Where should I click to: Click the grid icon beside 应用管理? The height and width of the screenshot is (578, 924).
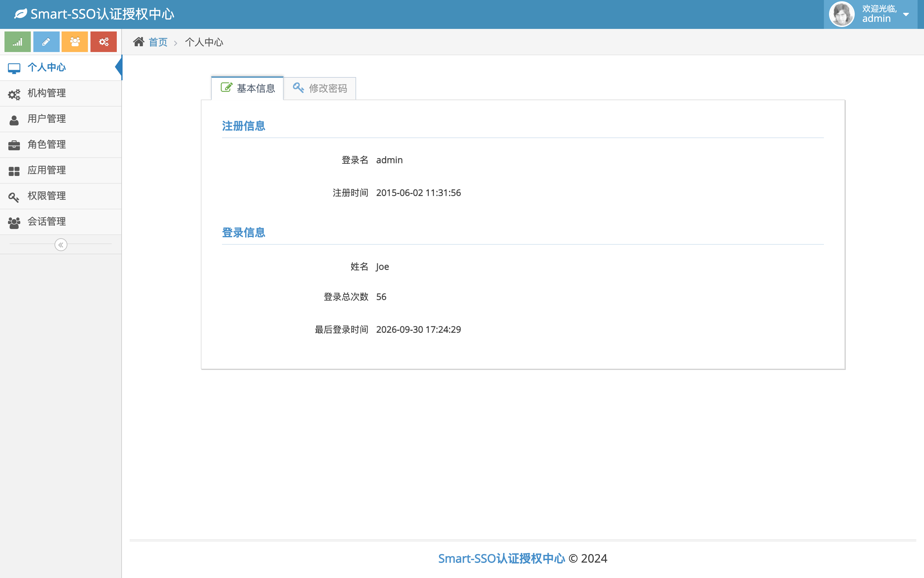coord(14,171)
